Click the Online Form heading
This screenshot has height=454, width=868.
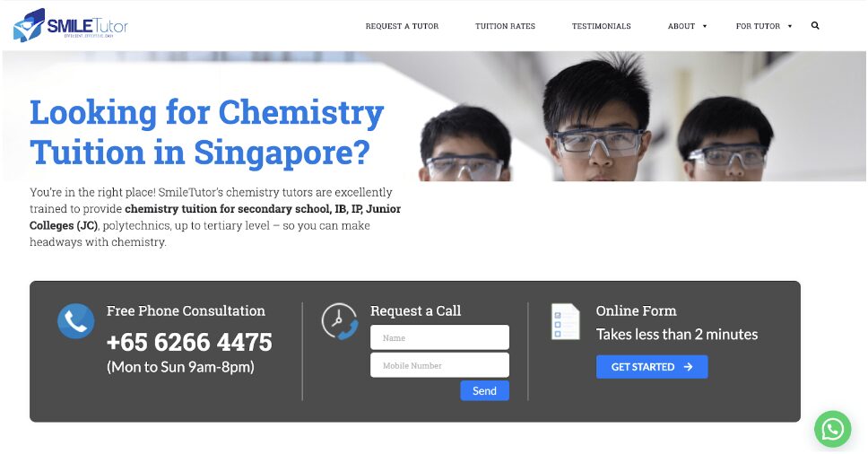(x=636, y=311)
